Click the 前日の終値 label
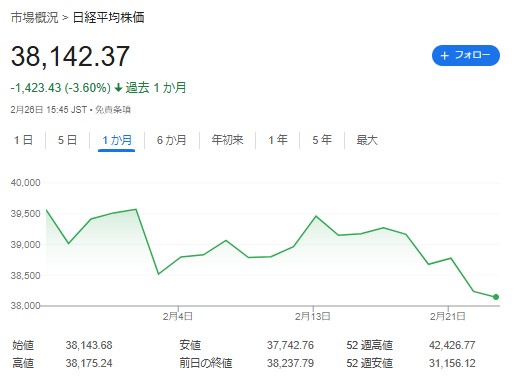The image size is (515, 386). pos(206,363)
